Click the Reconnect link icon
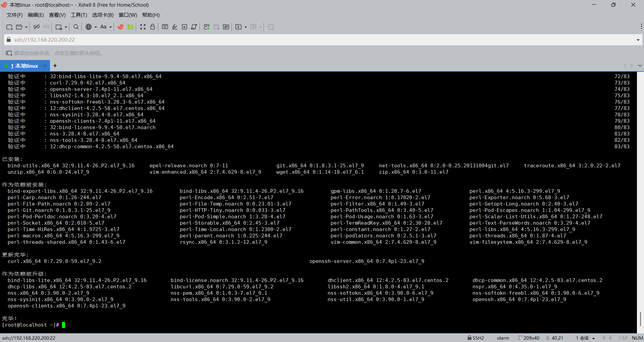Image resolution: width=644 pixels, height=342 pixels. click(x=46, y=27)
